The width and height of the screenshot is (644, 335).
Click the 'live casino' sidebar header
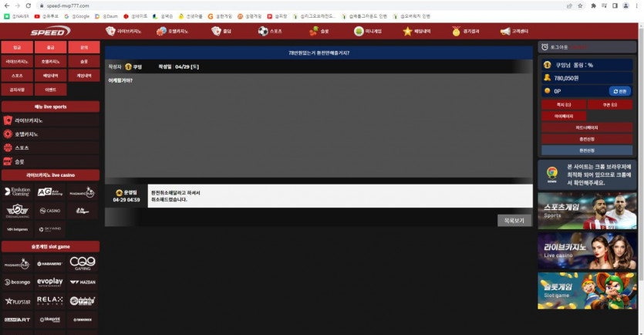coord(51,175)
